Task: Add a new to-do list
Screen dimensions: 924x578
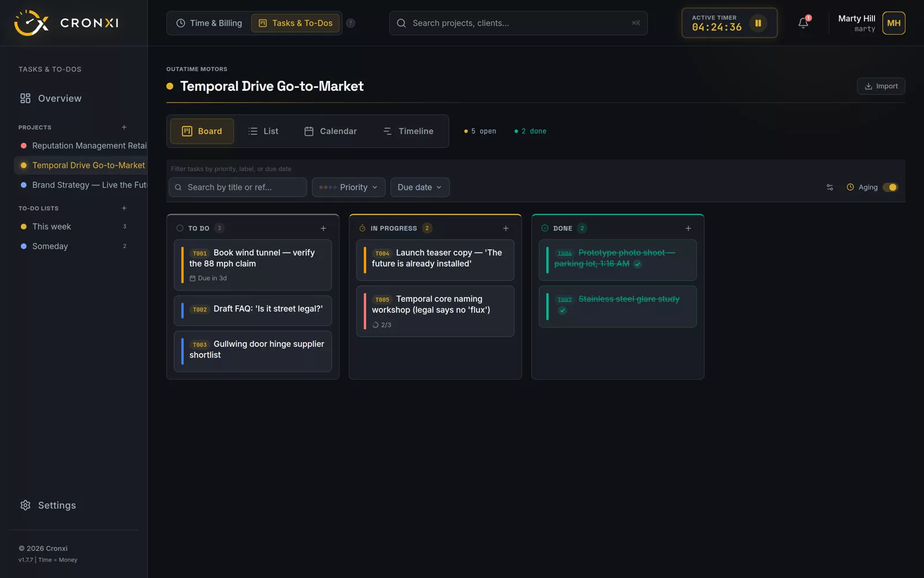Action: (x=124, y=208)
